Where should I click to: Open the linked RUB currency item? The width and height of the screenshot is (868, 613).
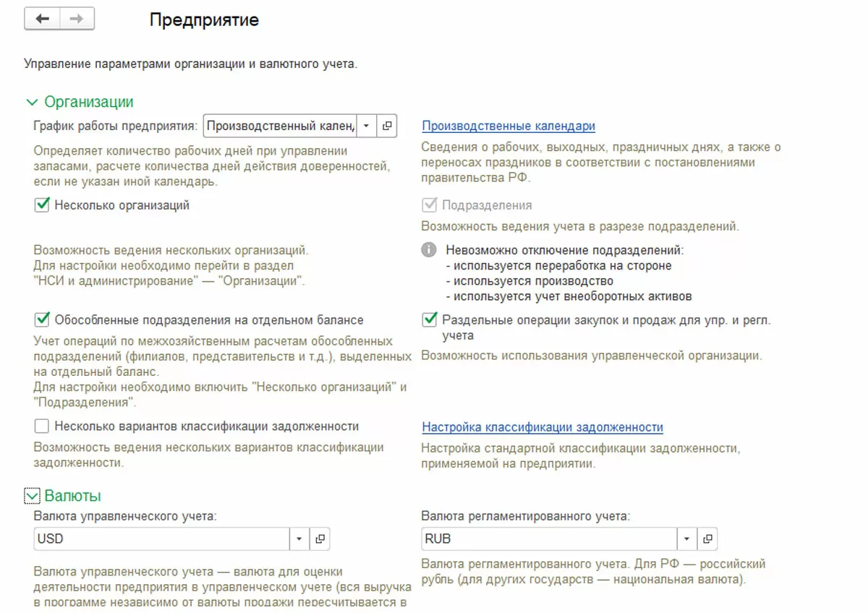(707, 539)
